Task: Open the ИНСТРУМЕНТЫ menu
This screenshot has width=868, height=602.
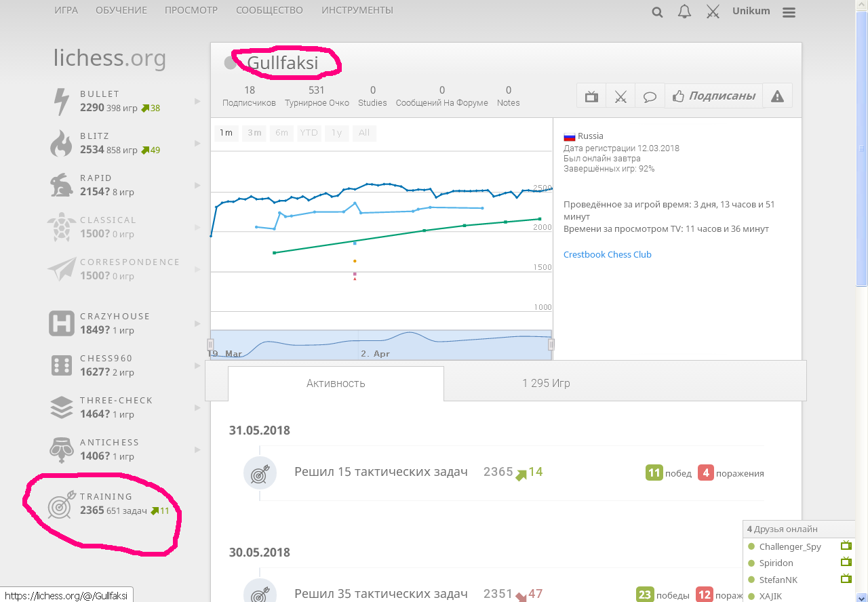Action: (x=357, y=10)
